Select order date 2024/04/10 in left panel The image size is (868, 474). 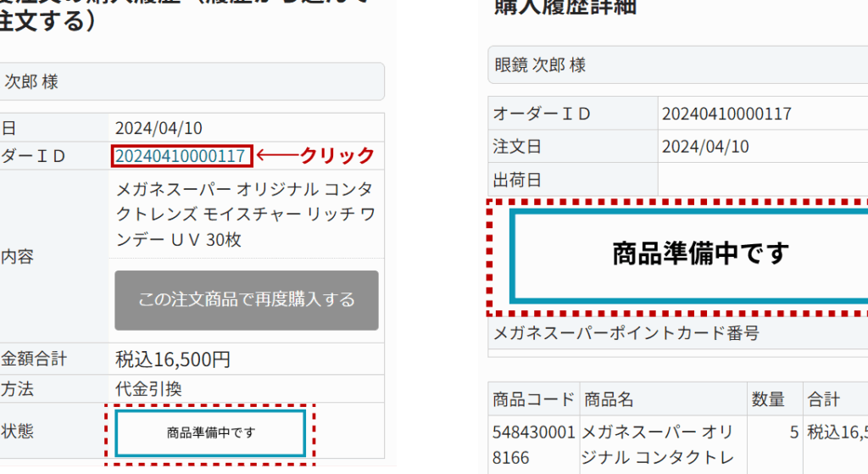tap(159, 128)
